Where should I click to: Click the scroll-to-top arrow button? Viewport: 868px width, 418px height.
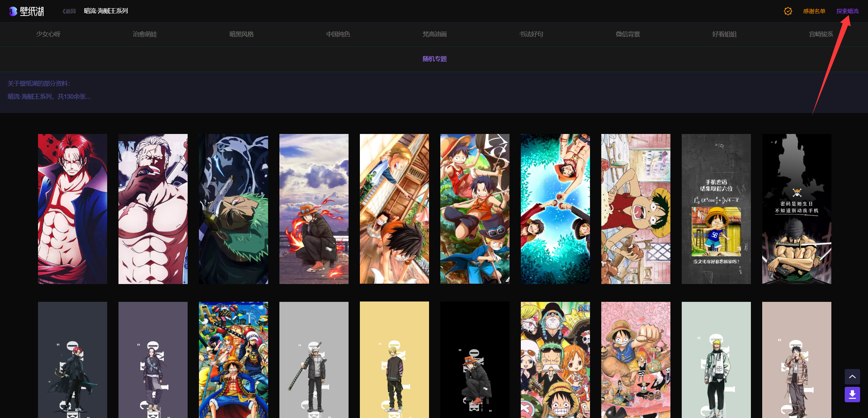852,377
